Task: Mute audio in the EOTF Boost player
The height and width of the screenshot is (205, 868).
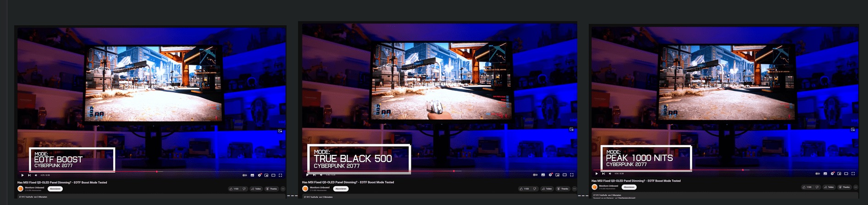Action: coord(36,175)
